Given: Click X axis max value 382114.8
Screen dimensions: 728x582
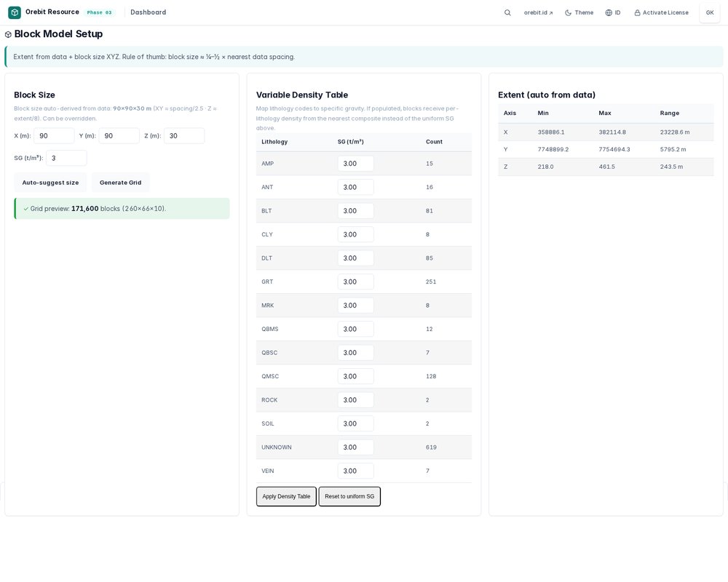Looking at the screenshot, I should [612, 132].
